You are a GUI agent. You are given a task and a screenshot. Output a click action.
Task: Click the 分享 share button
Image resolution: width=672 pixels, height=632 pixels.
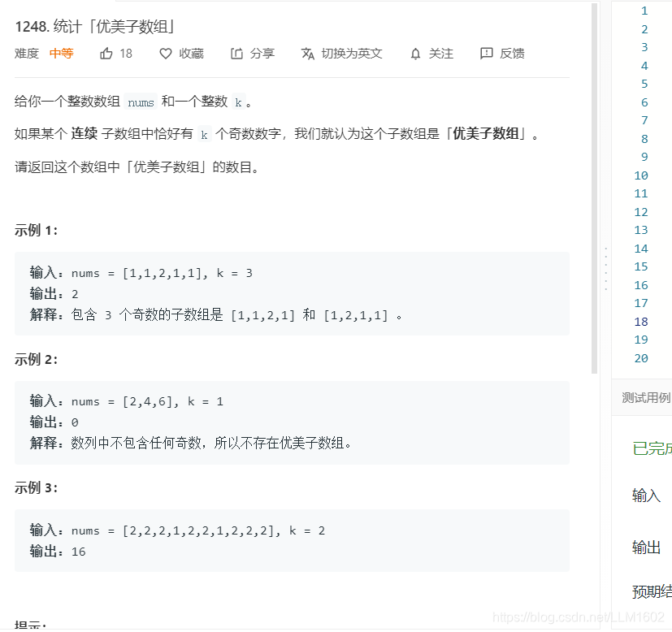click(x=253, y=54)
